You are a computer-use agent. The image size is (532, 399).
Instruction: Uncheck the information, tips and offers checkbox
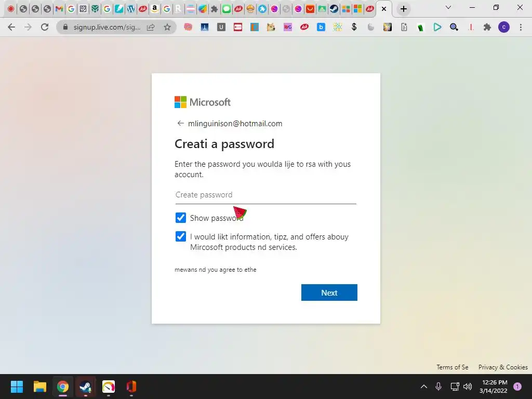(x=180, y=236)
